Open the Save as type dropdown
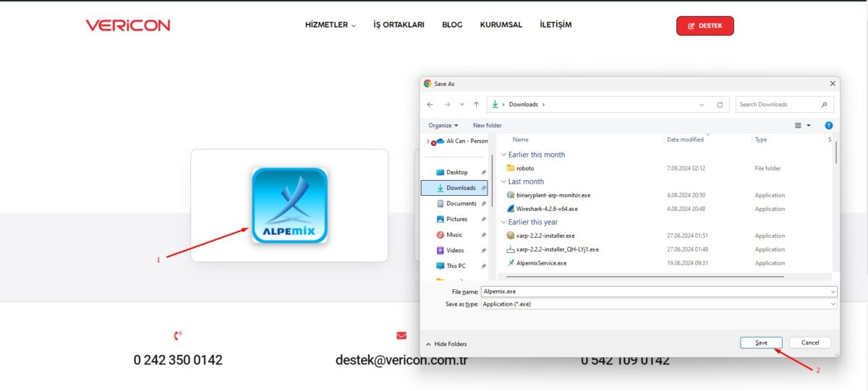This screenshot has width=868, height=391. [x=659, y=304]
